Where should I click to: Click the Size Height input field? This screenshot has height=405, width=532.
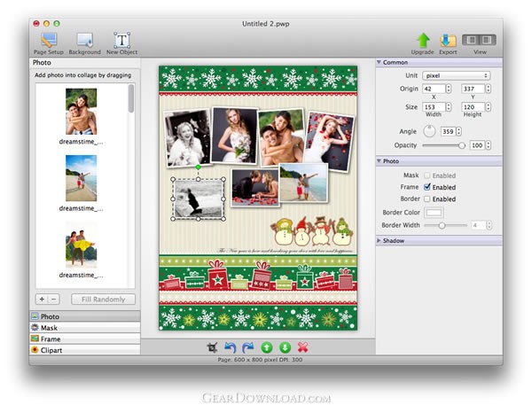(473, 107)
